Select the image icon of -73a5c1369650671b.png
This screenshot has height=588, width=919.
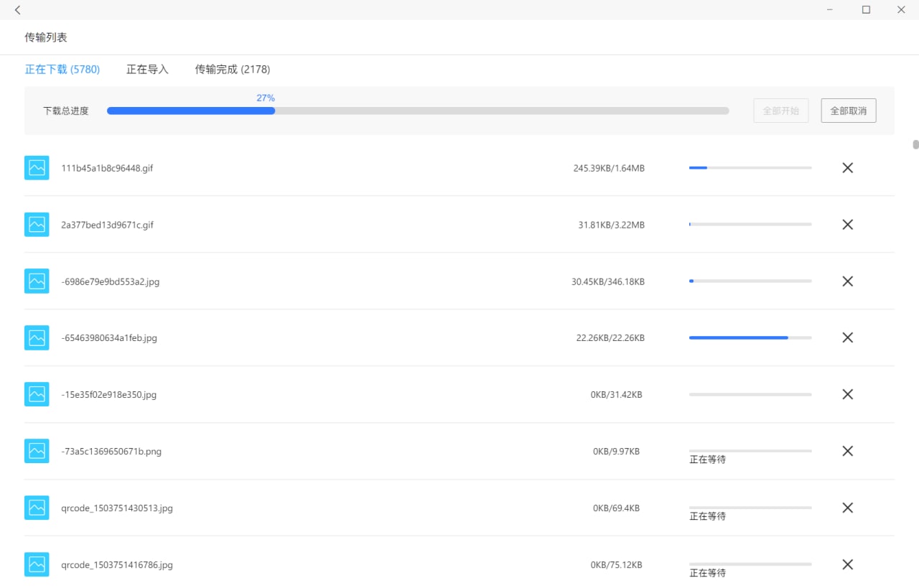[x=37, y=451]
